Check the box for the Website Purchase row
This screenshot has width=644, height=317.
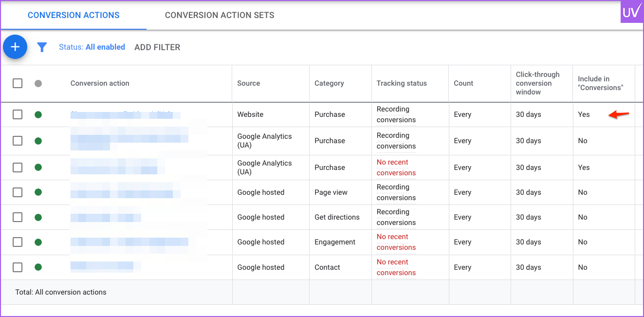pyautogui.click(x=18, y=114)
